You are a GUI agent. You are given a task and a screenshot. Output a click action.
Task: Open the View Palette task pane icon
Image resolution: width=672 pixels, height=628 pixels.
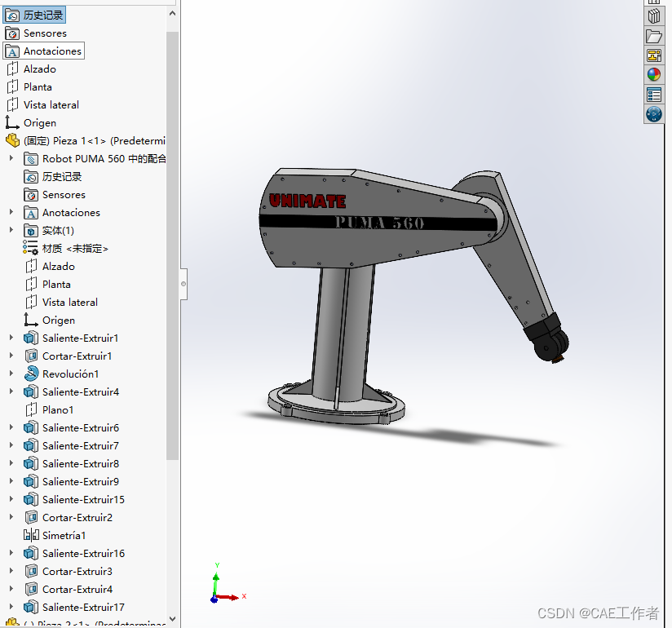click(x=653, y=55)
